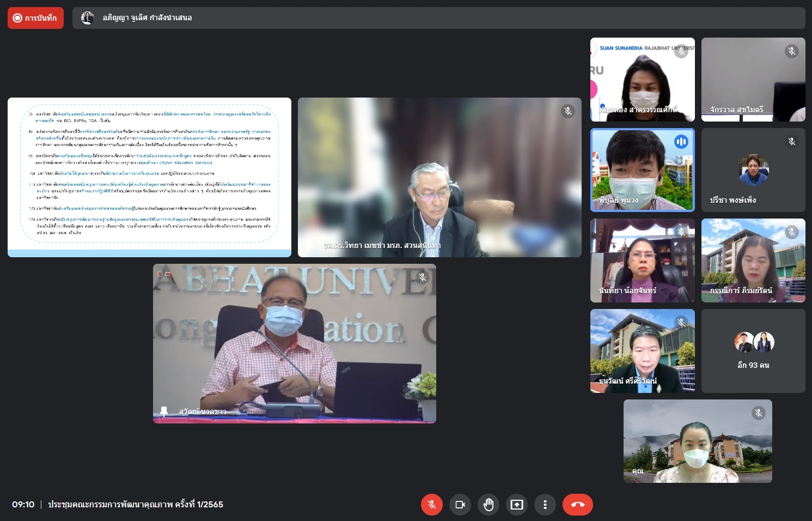Image resolution: width=812 pixels, height=521 pixels.
Task: Open the 'อีก 93 คน' more participants tile
Action: tap(753, 351)
